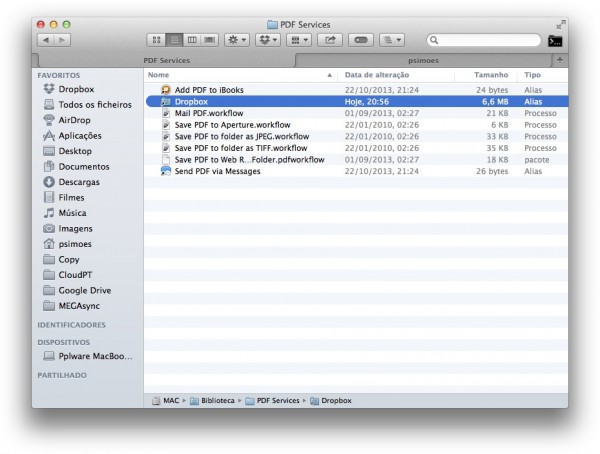Viewport: 600px width, 454px height.
Task: Switch to Cover Flow view mode
Action: [209, 40]
